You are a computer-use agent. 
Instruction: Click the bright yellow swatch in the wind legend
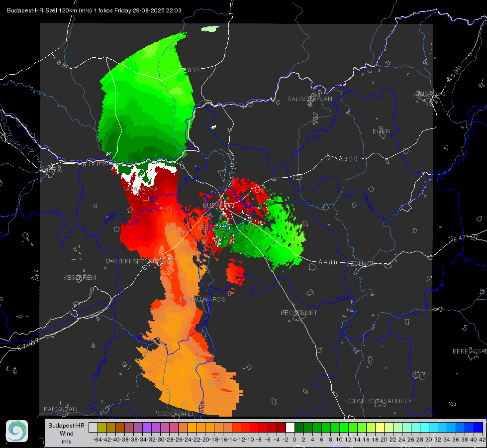[x=380, y=427]
